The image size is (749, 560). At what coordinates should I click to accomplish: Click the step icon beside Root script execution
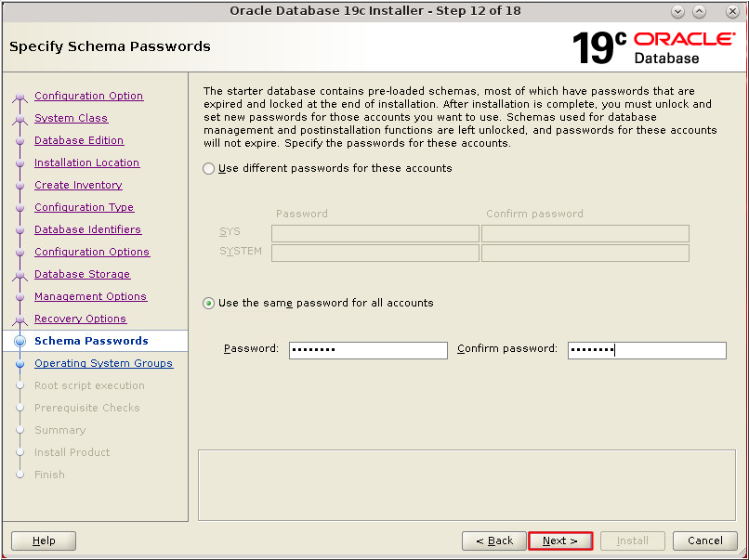click(x=20, y=385)
